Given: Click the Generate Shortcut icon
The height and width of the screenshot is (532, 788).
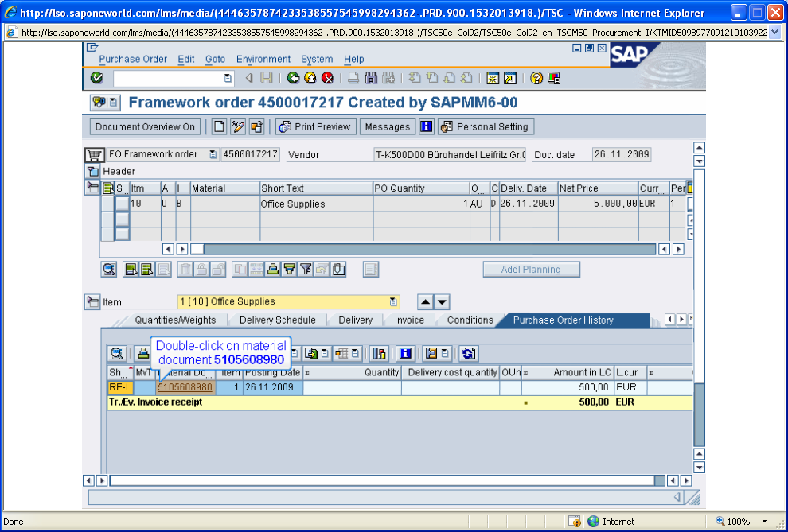Looking at the screenshot, I should [510, 78].
